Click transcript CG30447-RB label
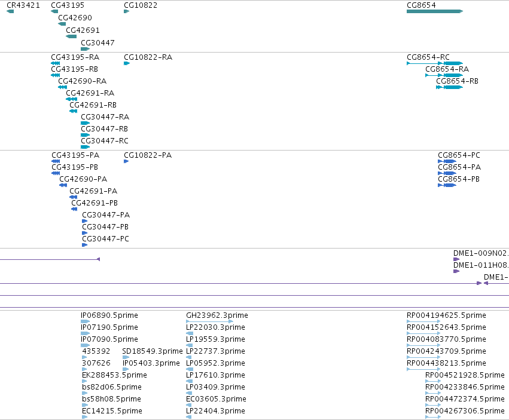 pos(105,129)
